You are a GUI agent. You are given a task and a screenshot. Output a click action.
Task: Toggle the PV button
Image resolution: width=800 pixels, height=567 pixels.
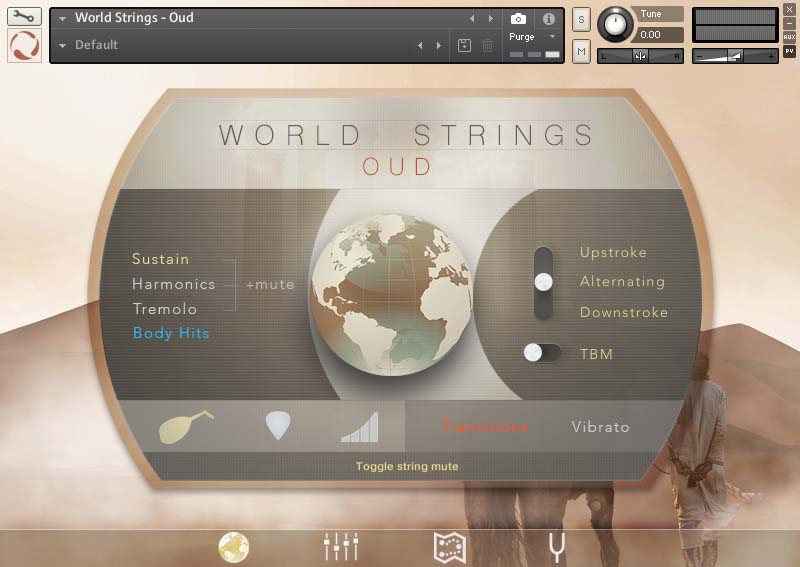coord(789,51)
